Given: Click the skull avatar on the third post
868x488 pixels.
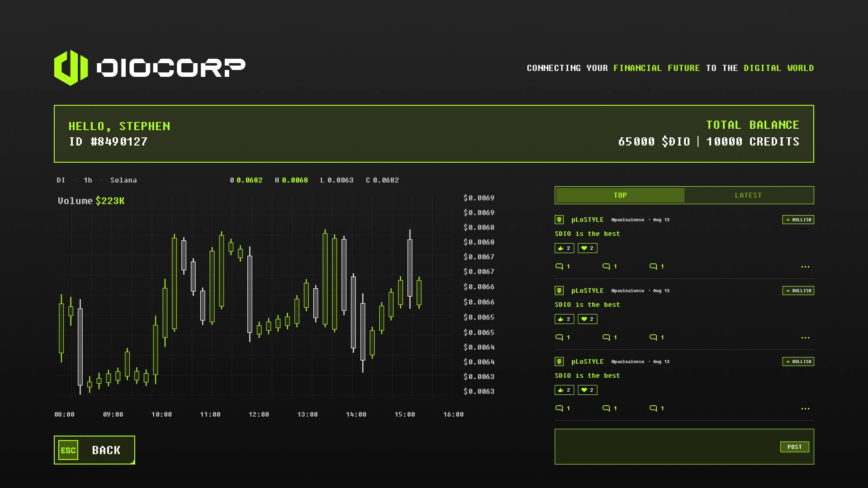Looking at the screenshot, I should (x=559, y=361).
